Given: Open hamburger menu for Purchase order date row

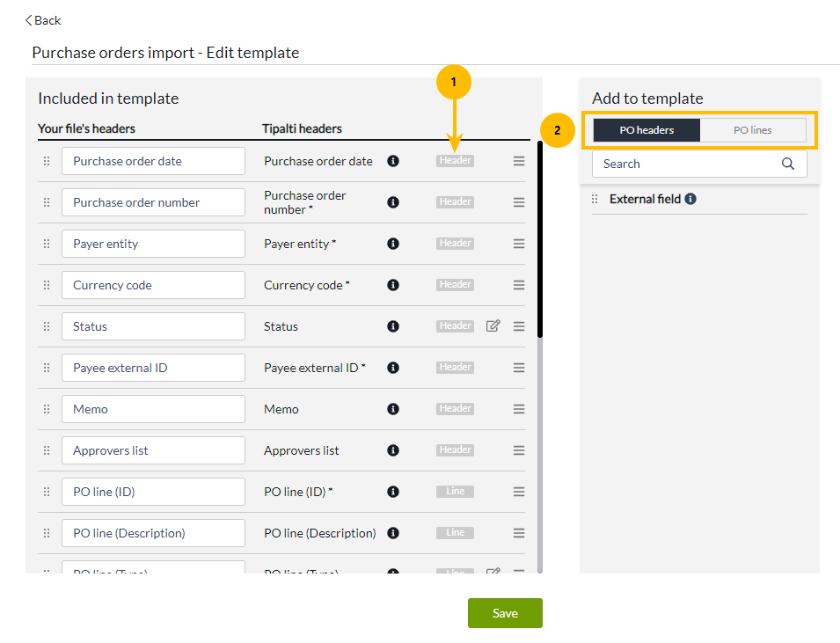Looking at the screenshot, I should click(x=519, y=161).
